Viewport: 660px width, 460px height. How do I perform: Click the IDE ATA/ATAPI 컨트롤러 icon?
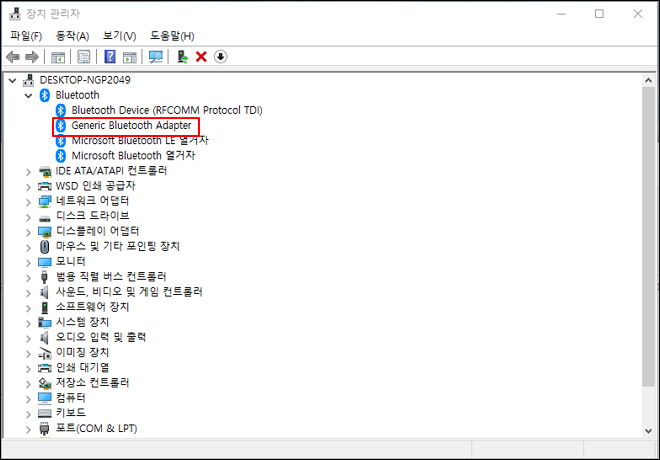(45, 171)
